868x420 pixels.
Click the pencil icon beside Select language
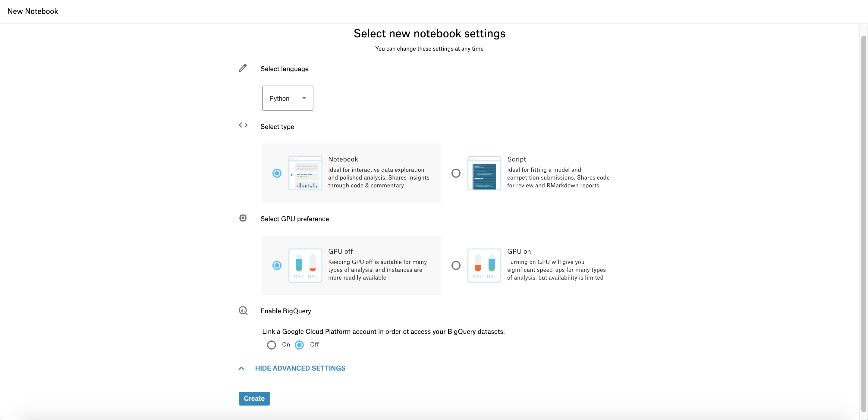click(x=243, y=68)
